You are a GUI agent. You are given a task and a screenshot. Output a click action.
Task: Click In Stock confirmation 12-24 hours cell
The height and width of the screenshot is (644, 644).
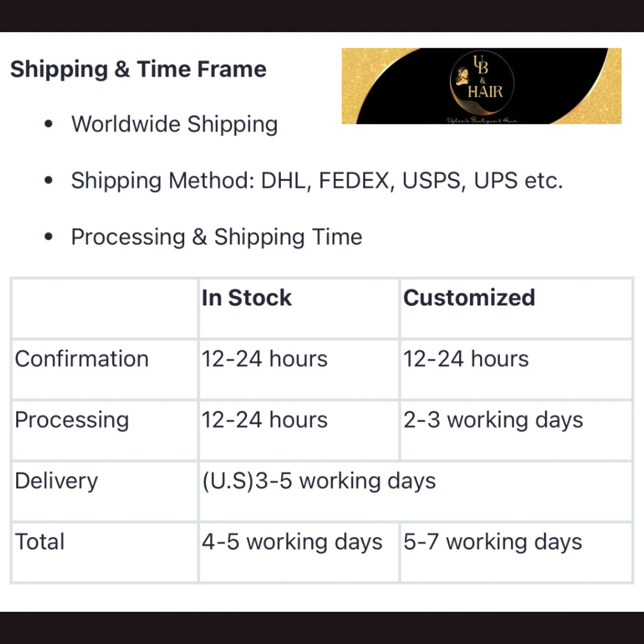[x=265, y=359]
